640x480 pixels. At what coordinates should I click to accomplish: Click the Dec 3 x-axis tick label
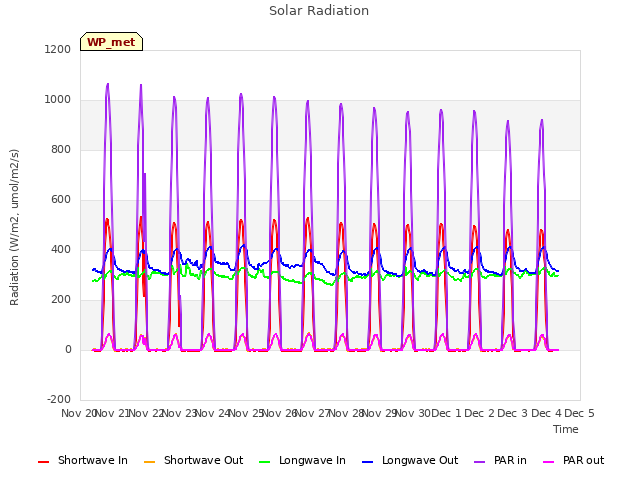[x=512, y=413]
